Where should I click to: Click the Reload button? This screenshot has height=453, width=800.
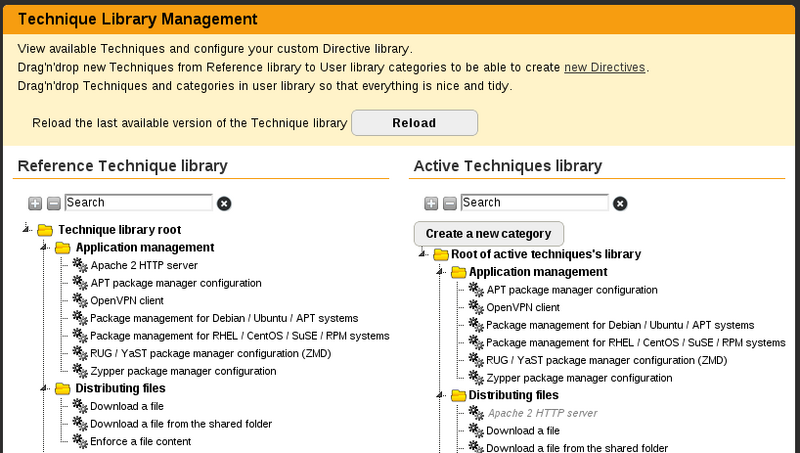coord(414,123)
